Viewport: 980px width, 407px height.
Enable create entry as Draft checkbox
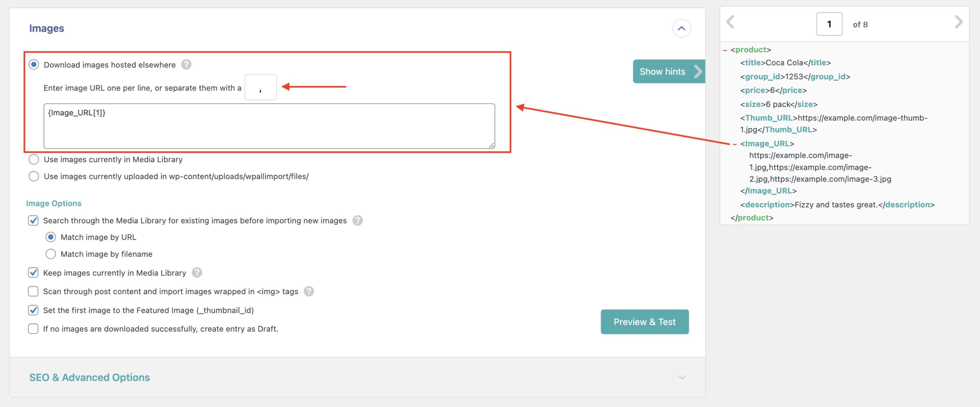pyautogui.click(x=33, y=329)
